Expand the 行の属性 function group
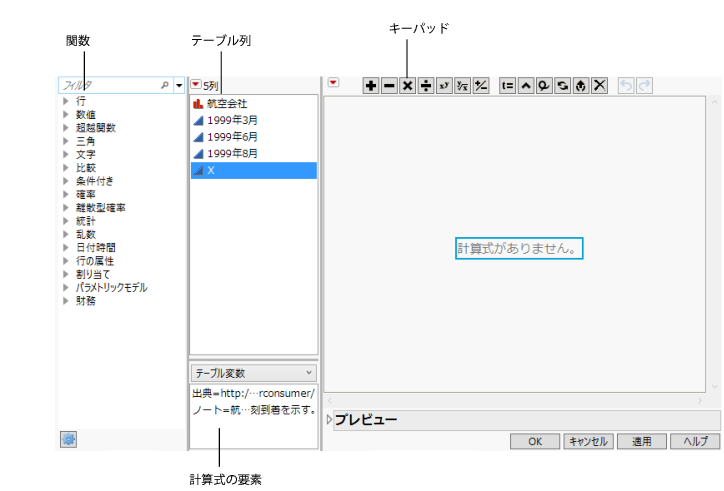The width and height of the screenshot is (724, 491). [66, 261]
